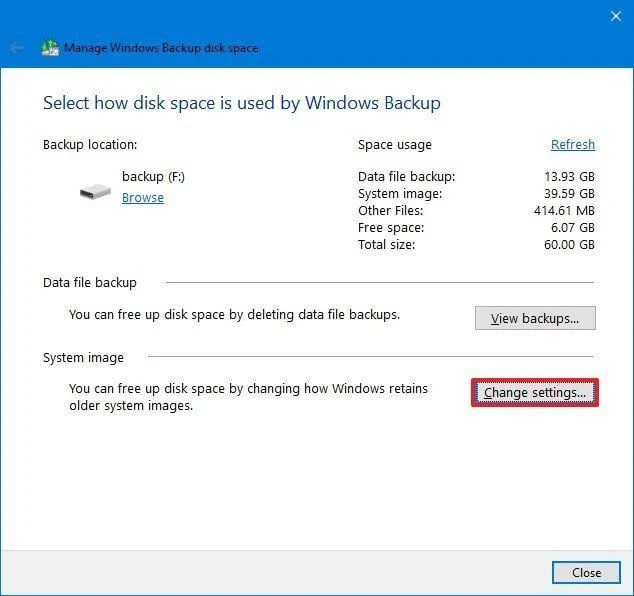Screen dimensions: 634x596
Task: Click the Manage Windows Backup disk space title
Action: [x=161, y=47]
